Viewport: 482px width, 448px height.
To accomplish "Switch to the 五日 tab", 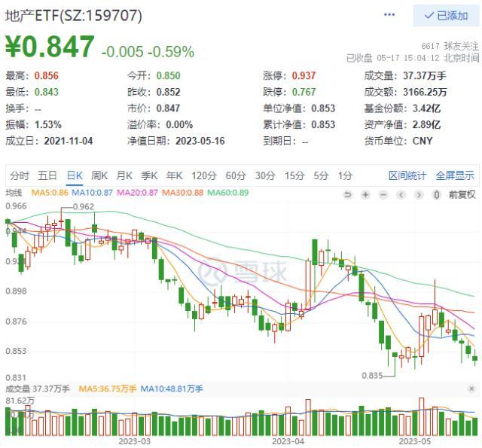I will [x=47, y=175].
